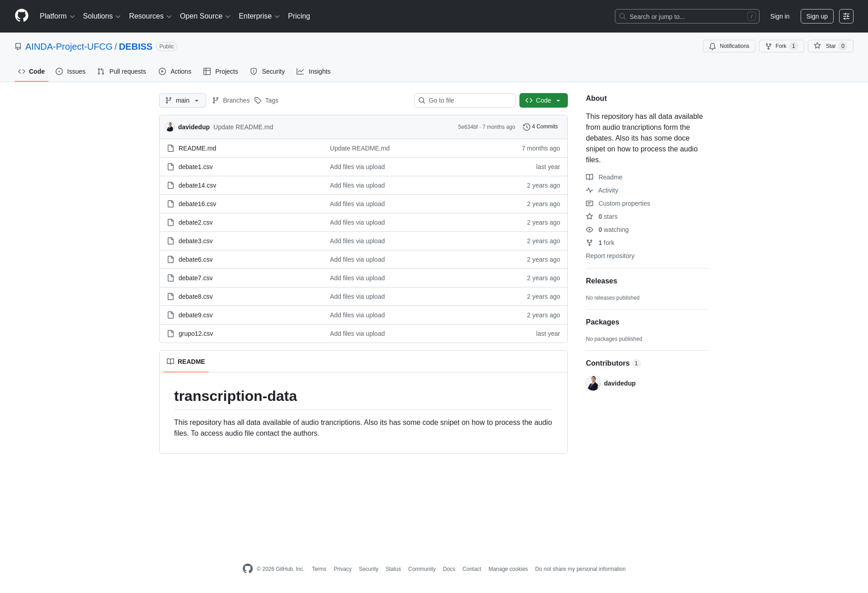Open Custom properties in About sidebar

pos(618,203)
